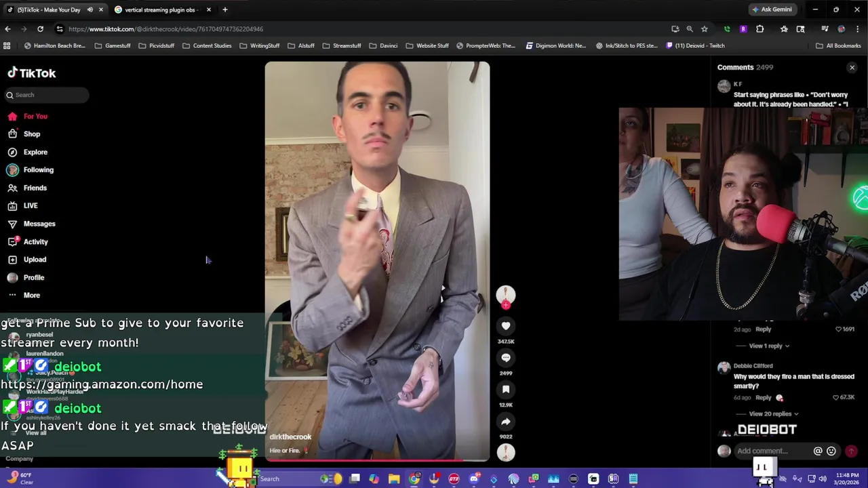Image resolution: width=868 pixels, height=488 pixels.
Task: Insert a mention with the @ icon
Action: [818, 451]
